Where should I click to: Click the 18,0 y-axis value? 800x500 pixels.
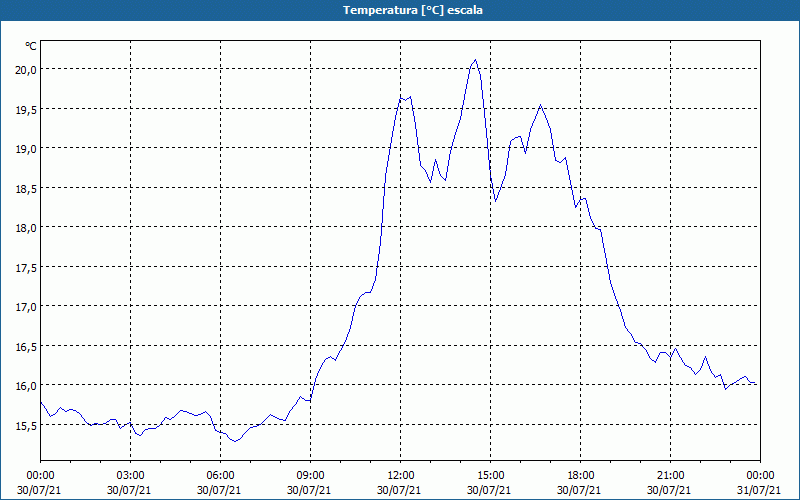[x=25, y=228]
